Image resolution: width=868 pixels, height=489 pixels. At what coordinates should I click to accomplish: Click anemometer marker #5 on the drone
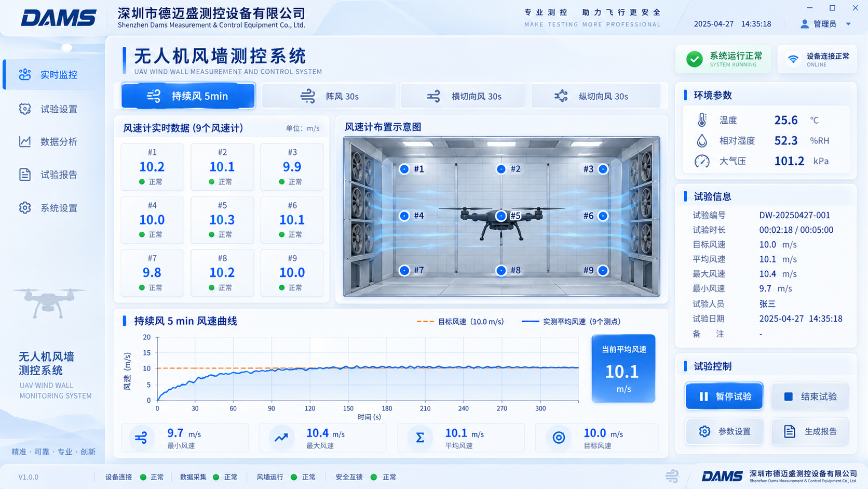click(501, 216)
